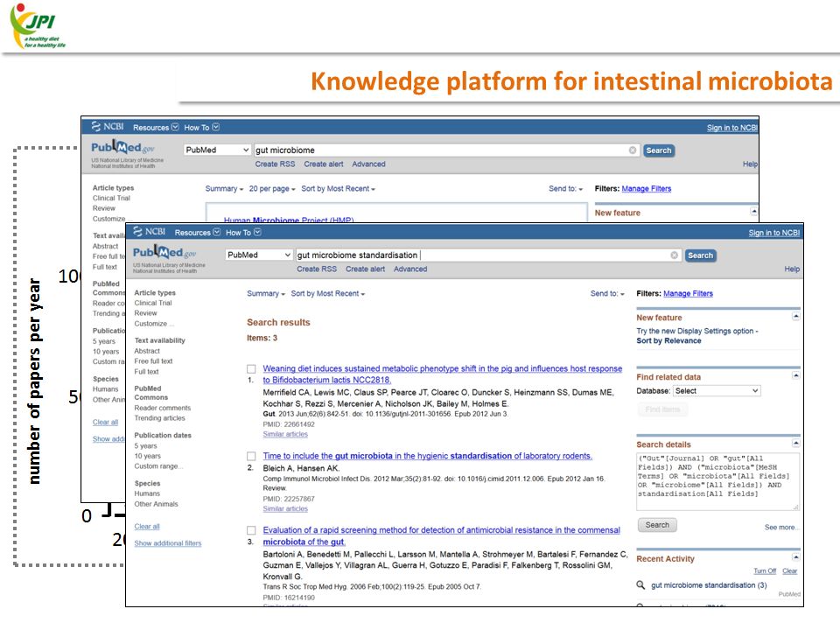The width and height of the screenshot is (840, 630).
Task: Click Create alert in front window
Action: pos(365,269)
